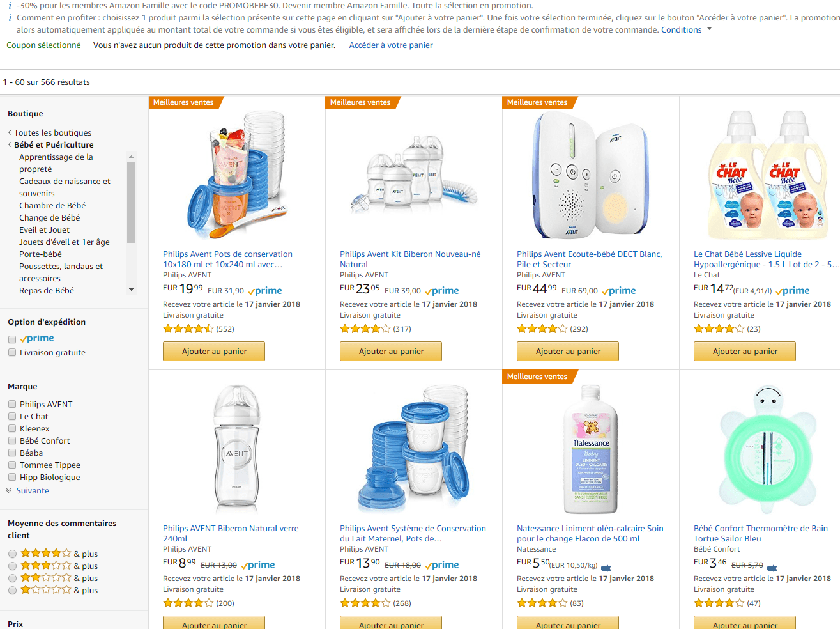840x629 pixels.
Task: Click star rating of Le Chat Bébé Lessive
Action: tap(719, 329)
